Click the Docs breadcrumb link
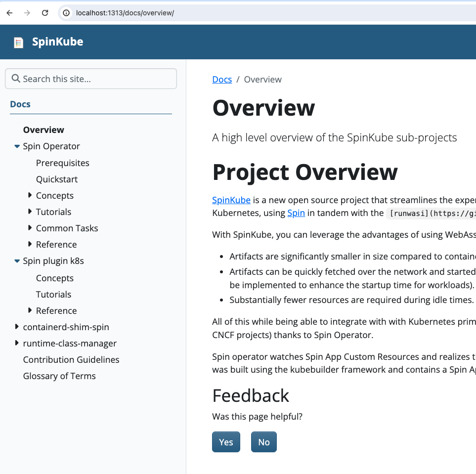Image resolution: width=476 pixels, height=474 pixels. pos(222,80)
